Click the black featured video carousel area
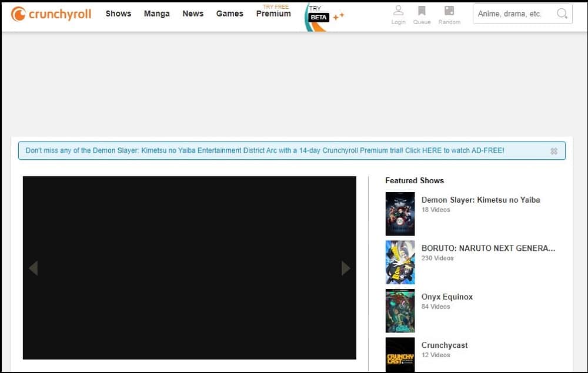The height and width of the screenshot is (373, 588). pos(189,268)
